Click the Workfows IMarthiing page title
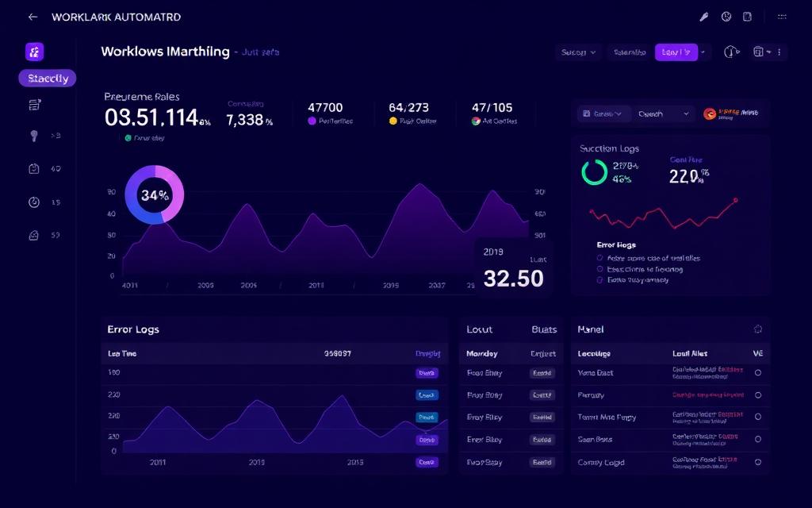This screenshot has width=812, height=508. (165, 52)
